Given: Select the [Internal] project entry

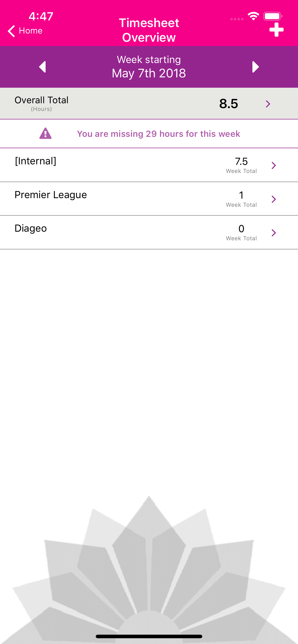Looking at the screenshot, I should click(x=149, y=165).
